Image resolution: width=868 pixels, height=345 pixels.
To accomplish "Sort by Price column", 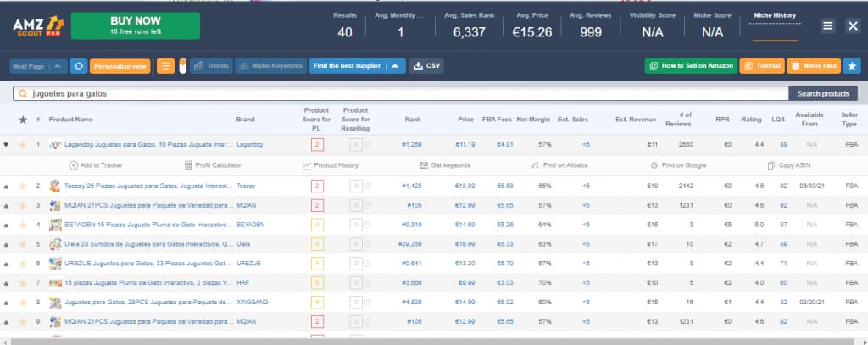I will click(x=466, y=119).
